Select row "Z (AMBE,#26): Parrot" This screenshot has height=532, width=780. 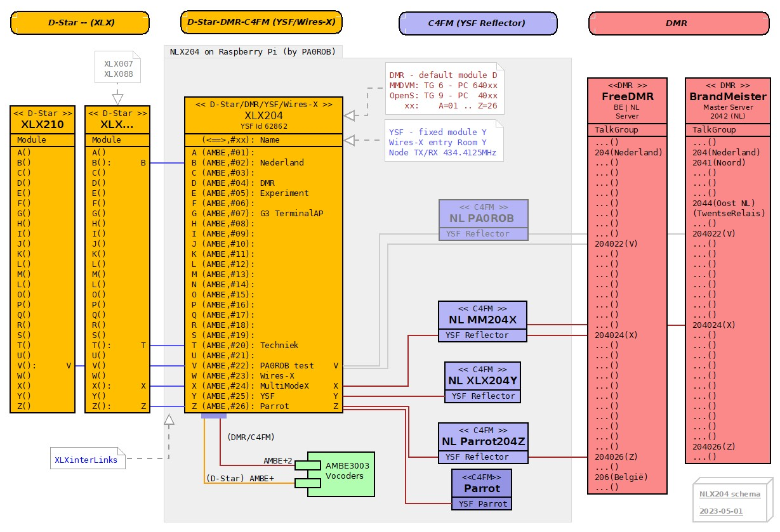coord(263,406)
